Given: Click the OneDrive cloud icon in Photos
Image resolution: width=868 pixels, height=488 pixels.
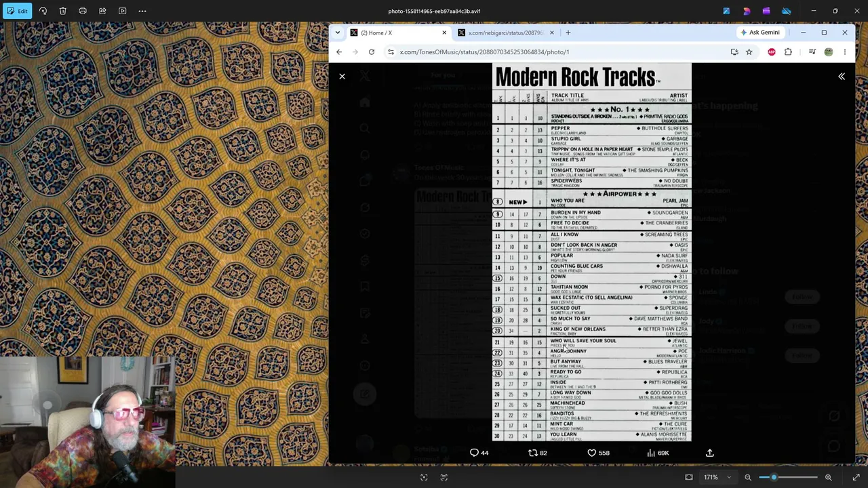Looking at the screenshot, I should 787,11.
